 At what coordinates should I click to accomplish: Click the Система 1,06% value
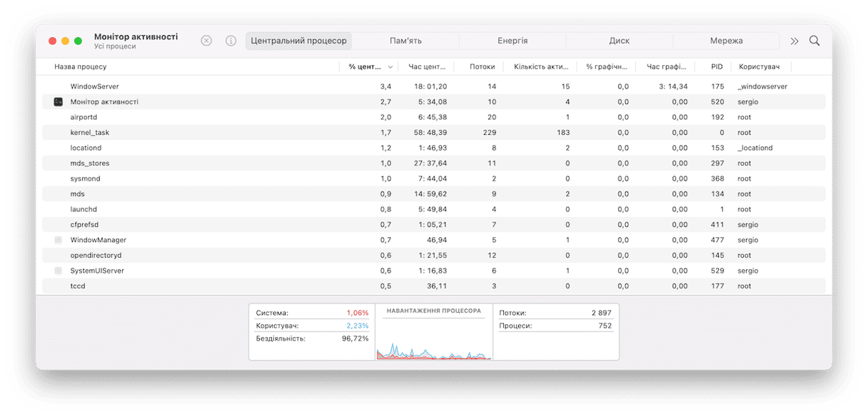point(358,313)
